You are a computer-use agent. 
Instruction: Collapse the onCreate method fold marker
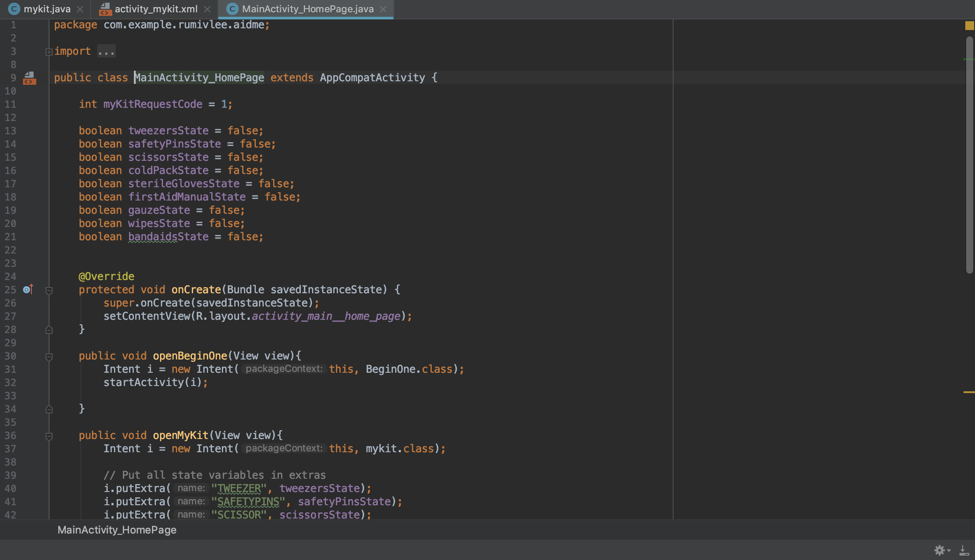(49, 290)
